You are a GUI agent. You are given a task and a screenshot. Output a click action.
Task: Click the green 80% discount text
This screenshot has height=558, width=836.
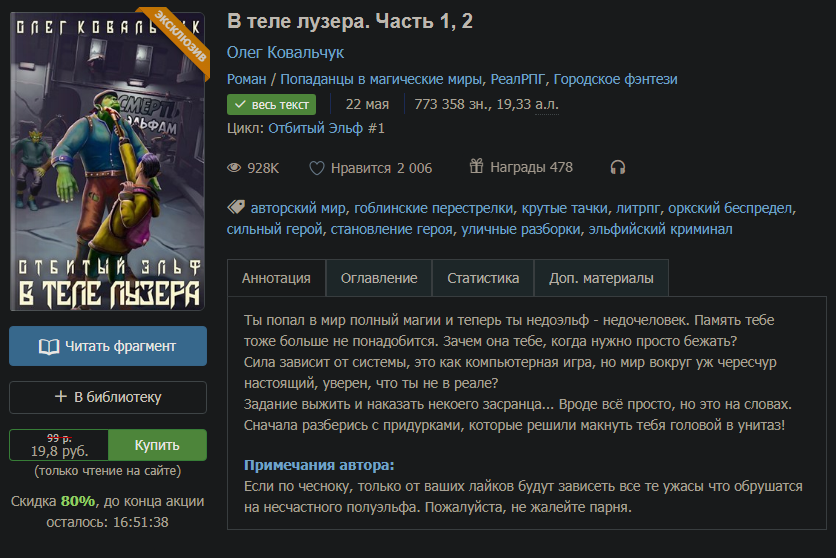pyautogui.click(x=78, y=501)
